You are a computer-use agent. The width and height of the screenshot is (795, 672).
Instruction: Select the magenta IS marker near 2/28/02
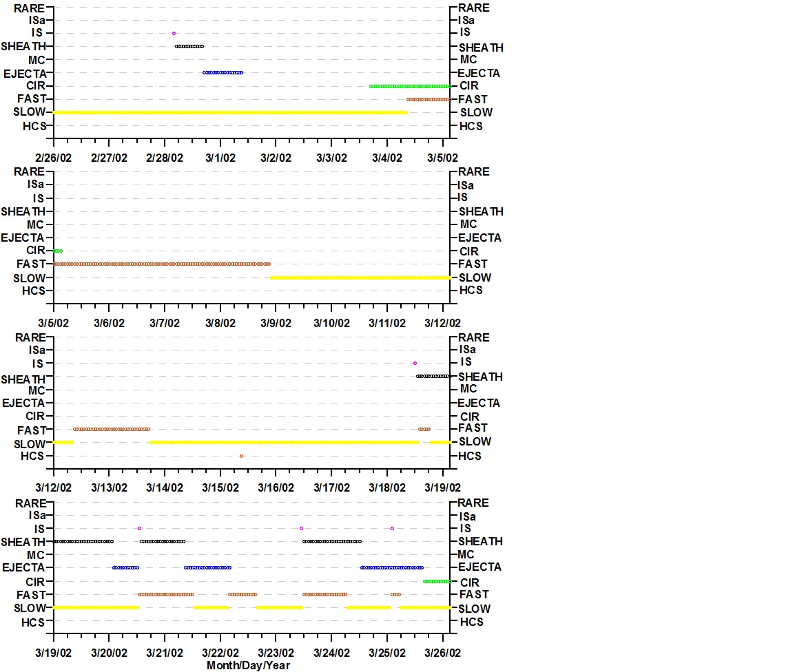pos(174,34)
